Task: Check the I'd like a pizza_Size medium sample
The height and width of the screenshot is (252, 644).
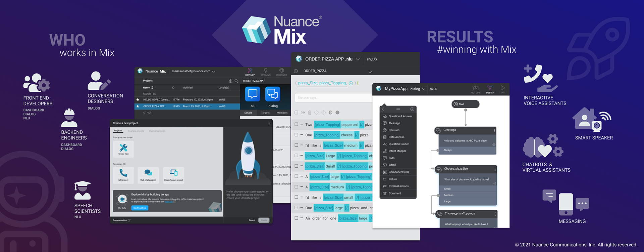Action: coord(296,145)
